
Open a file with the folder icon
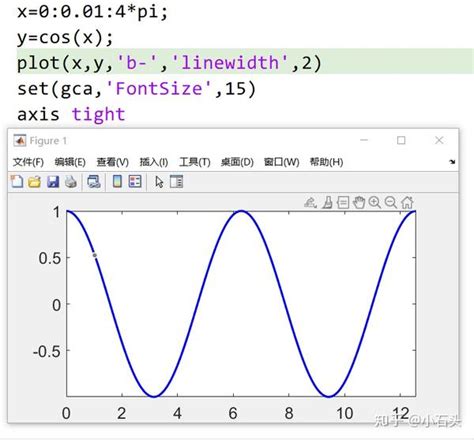pos(34,182)
